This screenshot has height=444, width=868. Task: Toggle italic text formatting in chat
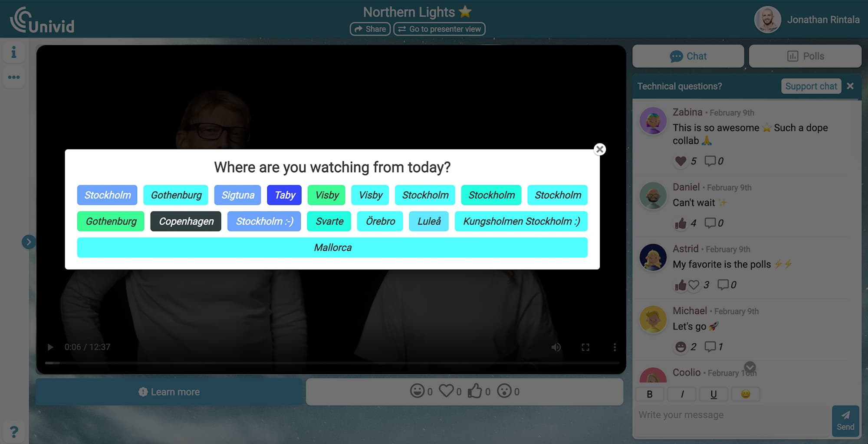pos(682,394)
